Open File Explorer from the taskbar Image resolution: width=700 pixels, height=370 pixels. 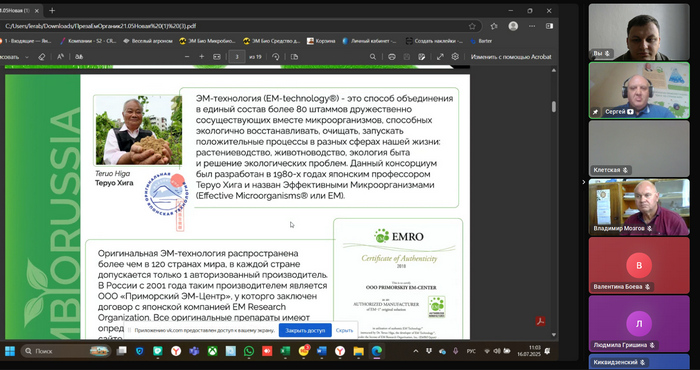(x=358, y=351)
